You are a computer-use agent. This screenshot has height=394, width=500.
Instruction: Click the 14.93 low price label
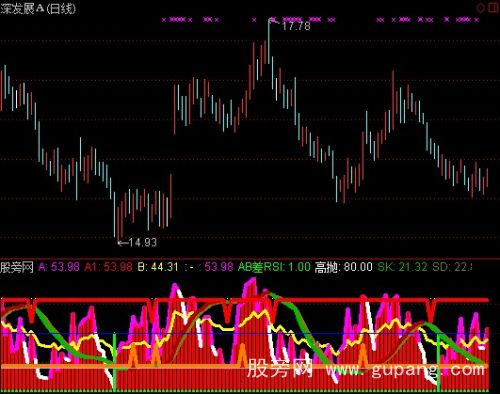click(142, 242)
